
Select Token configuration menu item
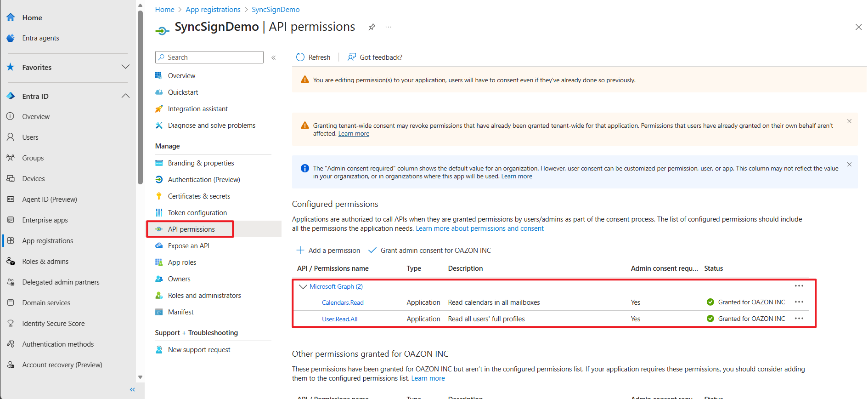pos(197,213)
